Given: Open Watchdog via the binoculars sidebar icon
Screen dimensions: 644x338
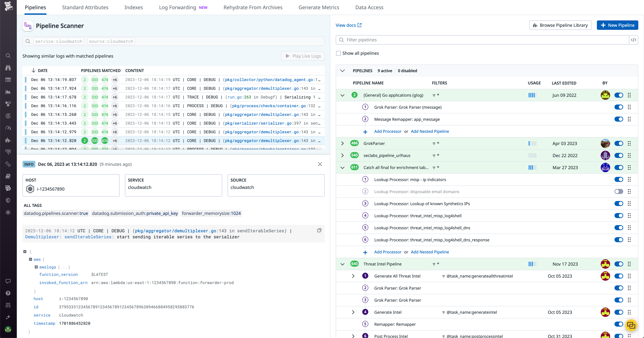Looking at the screenshot, I should [x=8, y=67].
